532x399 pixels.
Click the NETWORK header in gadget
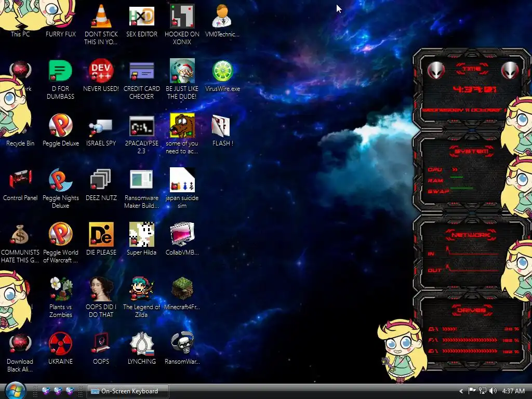(x=471, y=235)
